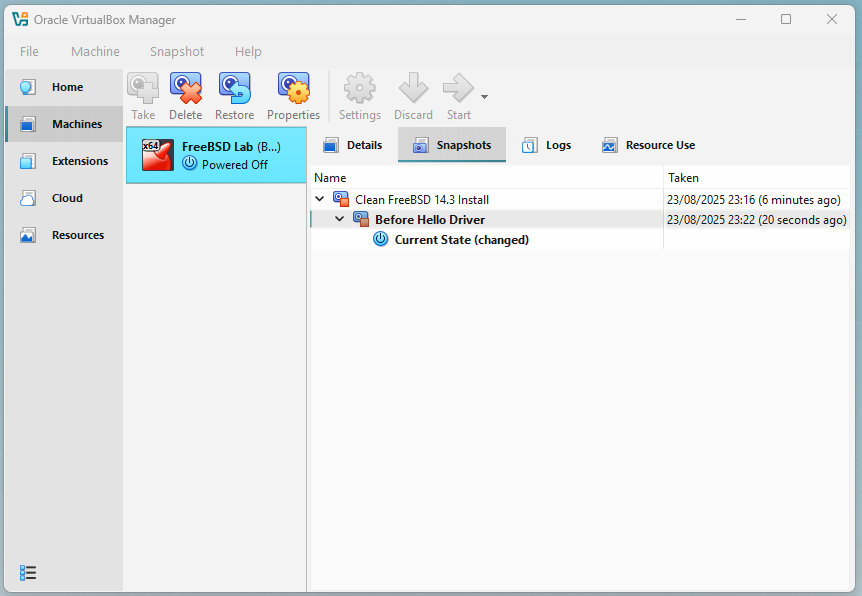Collapse the Before Hello Driver snapshot
This screenshot has height=596, width=862.
tap(340, 219)
